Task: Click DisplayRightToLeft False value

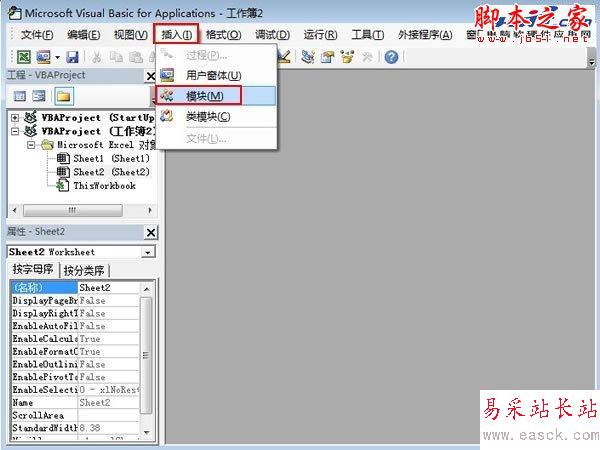Action: tap(109, 313)
